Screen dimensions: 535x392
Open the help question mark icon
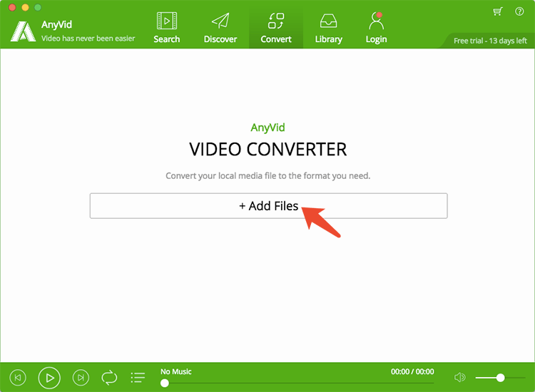tap(519, 11)
